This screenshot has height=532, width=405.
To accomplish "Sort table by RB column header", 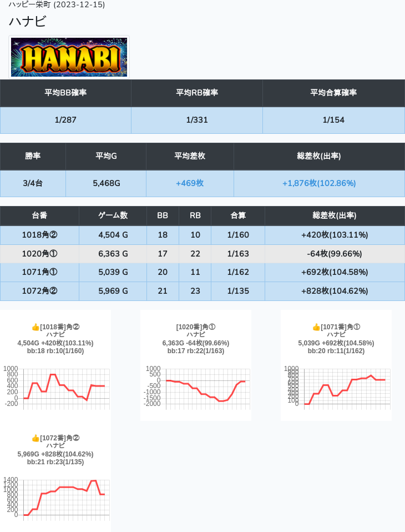I will click(195, 215).
